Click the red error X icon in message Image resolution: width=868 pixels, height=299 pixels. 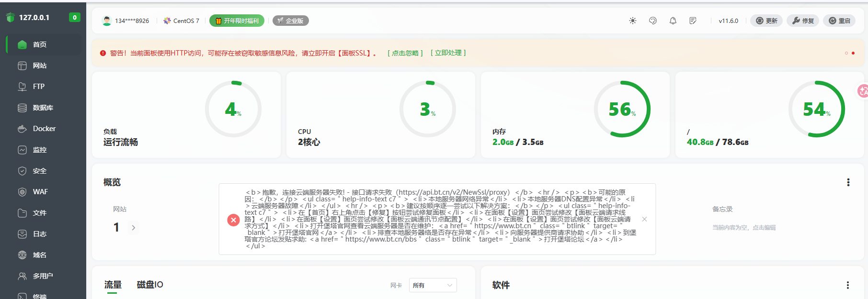[x=233, y=220]
